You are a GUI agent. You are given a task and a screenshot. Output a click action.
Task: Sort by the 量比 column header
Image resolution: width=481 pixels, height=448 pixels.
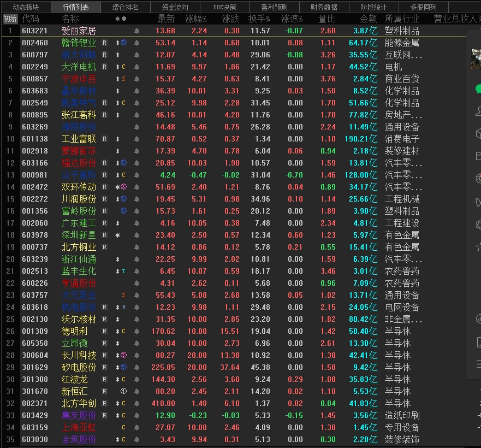click(x=326, y=19)
